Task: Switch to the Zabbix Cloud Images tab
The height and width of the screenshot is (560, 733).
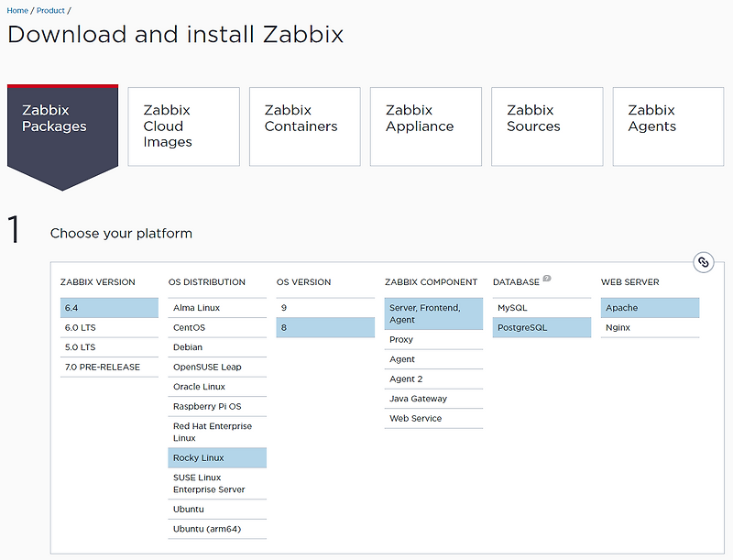Action: click(x=183, y=126)
